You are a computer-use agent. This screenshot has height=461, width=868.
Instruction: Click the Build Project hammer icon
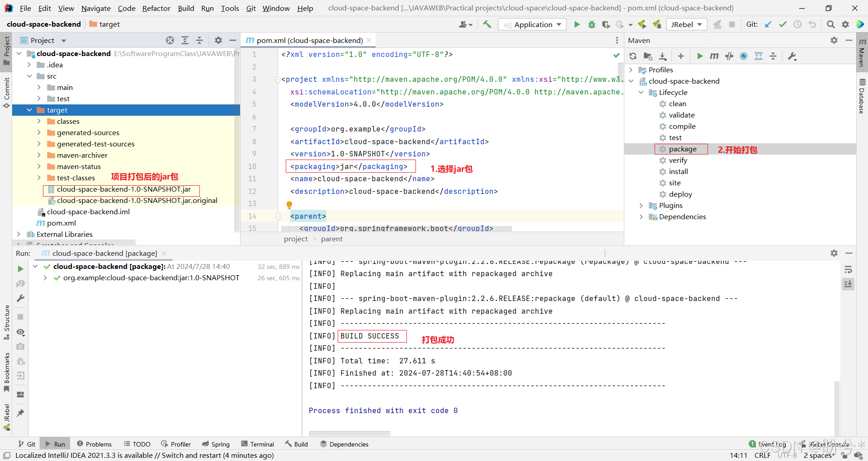(487, 24)
